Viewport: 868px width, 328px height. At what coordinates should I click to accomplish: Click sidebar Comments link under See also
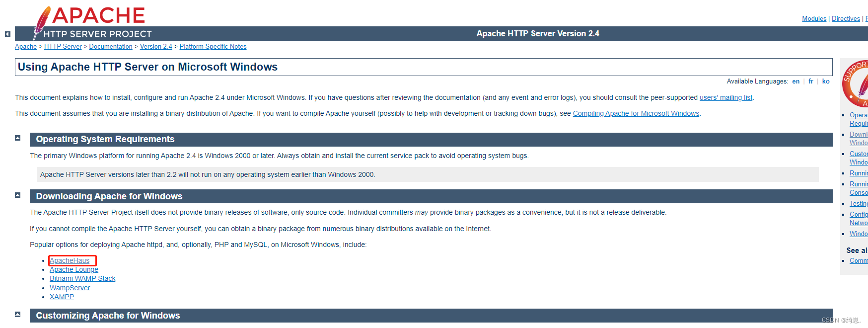[x=859, y=260]
